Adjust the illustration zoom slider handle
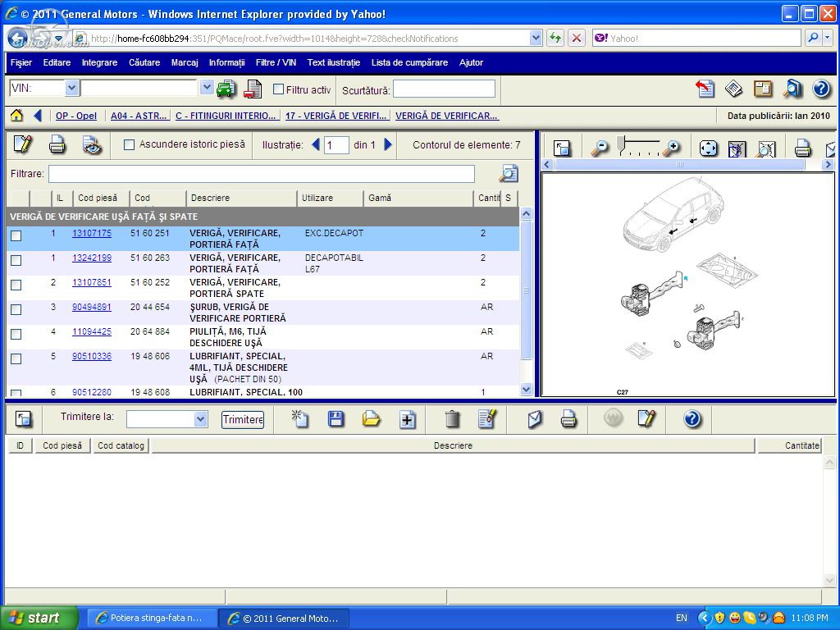 620,144
